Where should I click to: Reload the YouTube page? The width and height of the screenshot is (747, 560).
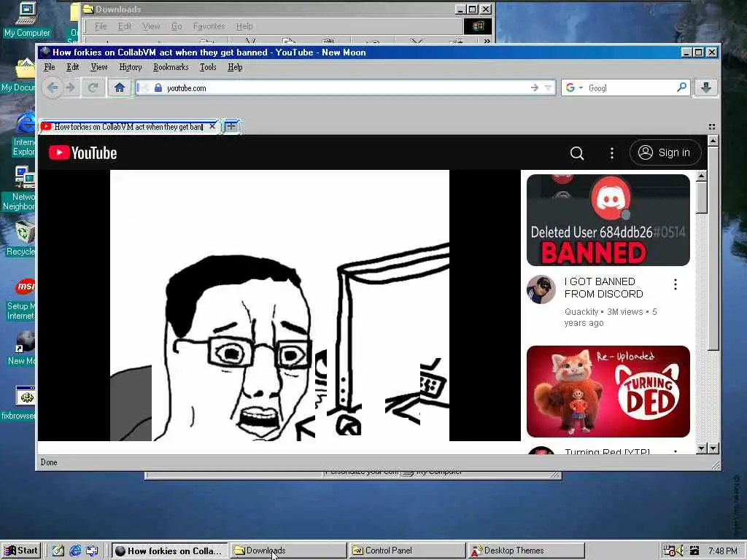93,87
